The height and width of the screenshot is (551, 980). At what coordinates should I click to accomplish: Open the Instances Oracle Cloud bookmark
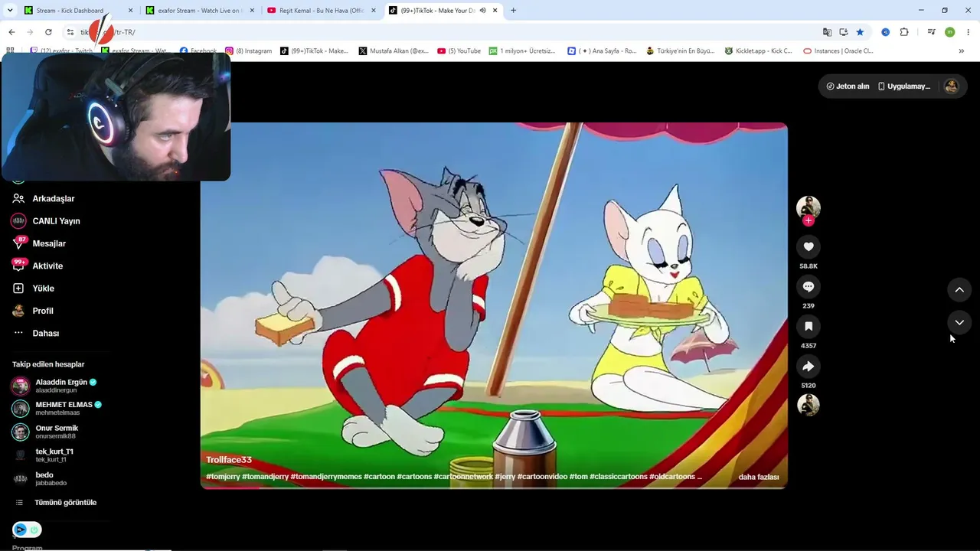coord(838,51)
